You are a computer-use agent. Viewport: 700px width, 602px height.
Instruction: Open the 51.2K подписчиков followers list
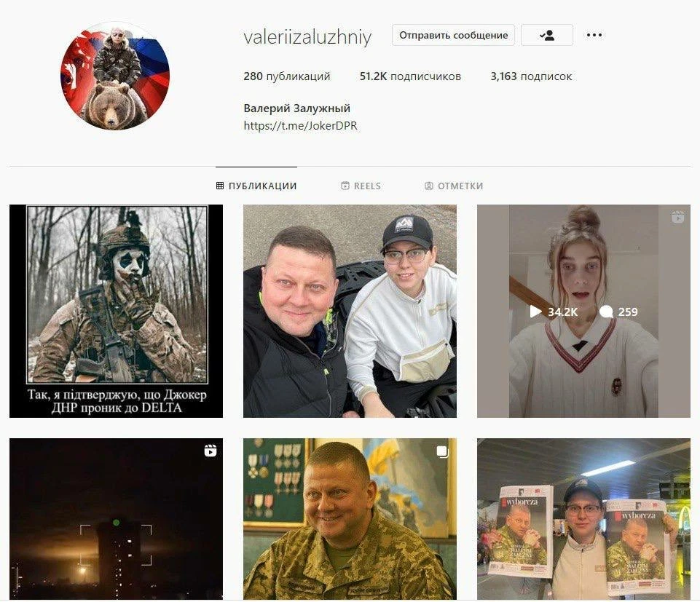[410, 76]
